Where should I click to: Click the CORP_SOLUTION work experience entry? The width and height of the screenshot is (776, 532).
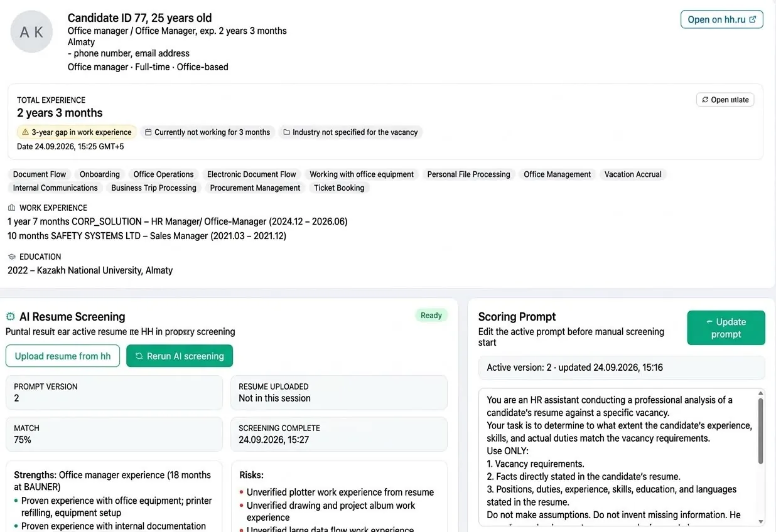pos(178,221)
